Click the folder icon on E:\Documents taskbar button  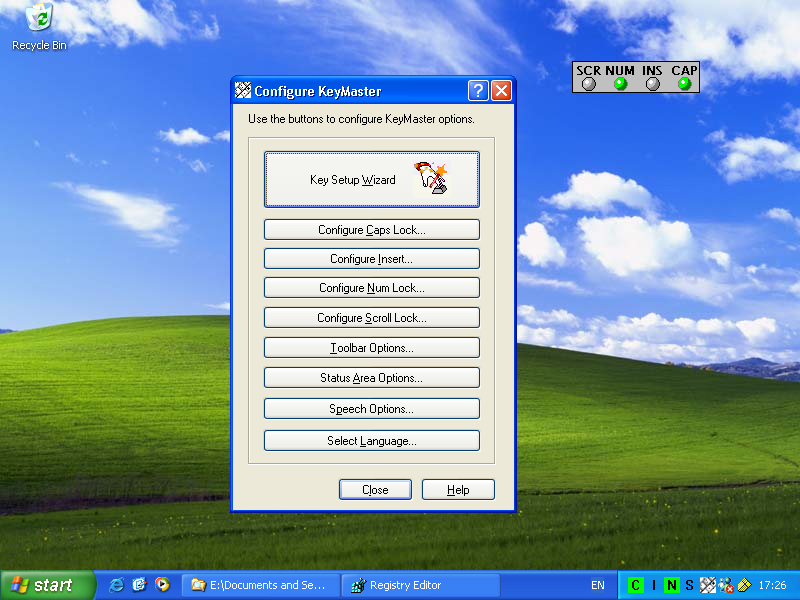click(x=198, y=585)
